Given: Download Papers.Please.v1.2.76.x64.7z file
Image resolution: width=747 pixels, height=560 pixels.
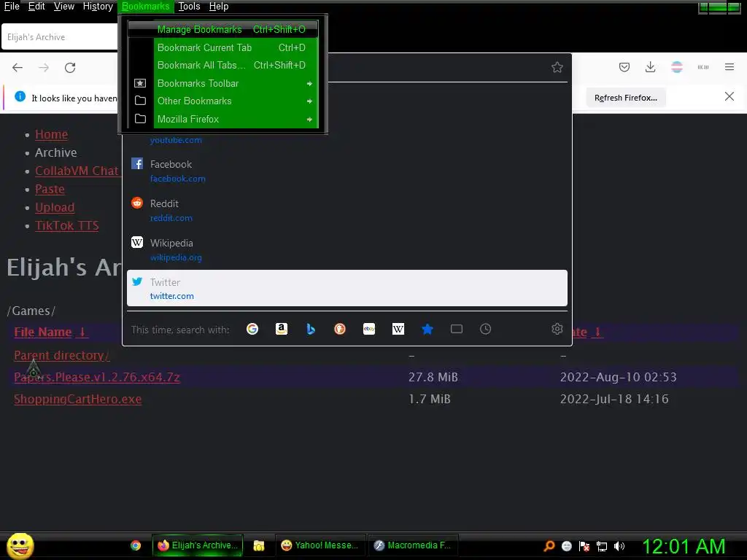Looking at the screenshot, I should click(97, 377).
